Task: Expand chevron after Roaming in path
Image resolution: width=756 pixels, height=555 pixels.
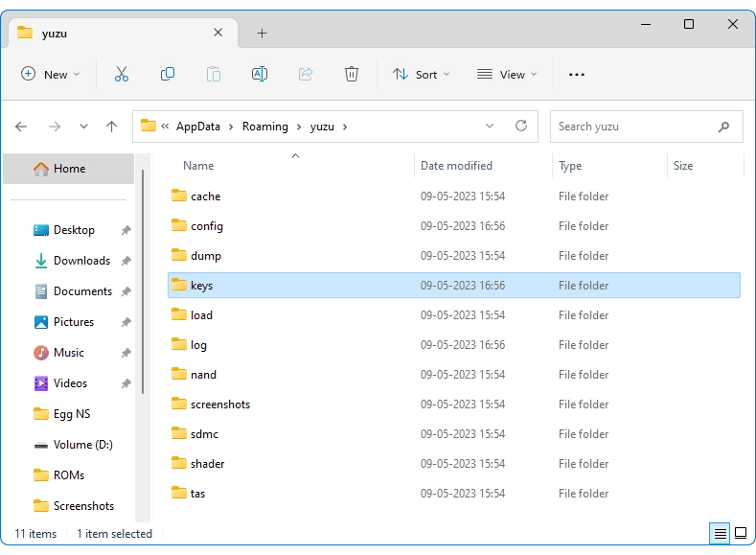Action: tap(299, 127)
